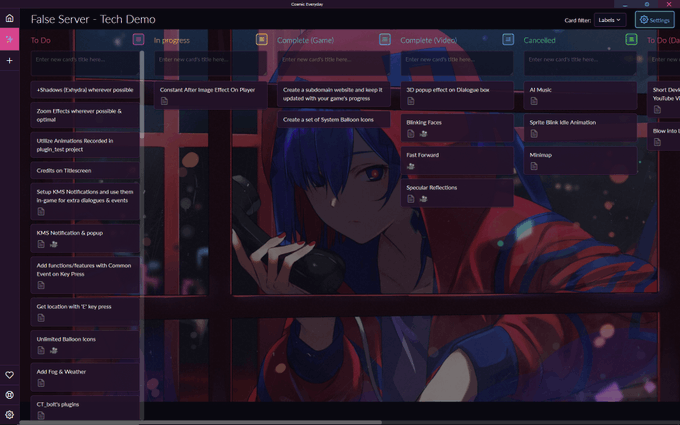Click the Complete (Video) column's blue square icon

508,39
